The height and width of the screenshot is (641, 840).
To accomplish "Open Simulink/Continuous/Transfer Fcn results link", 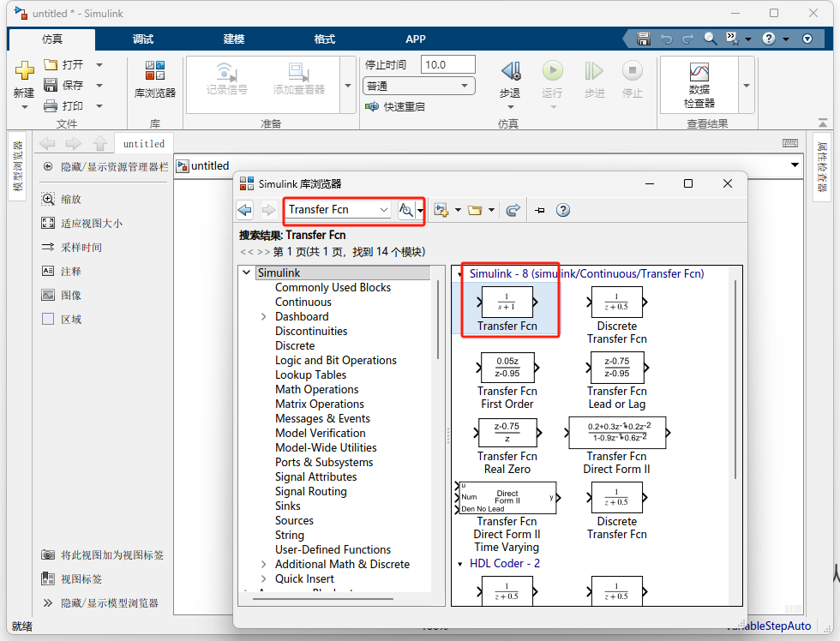I will pyautogui.click(x=586, y=273).
